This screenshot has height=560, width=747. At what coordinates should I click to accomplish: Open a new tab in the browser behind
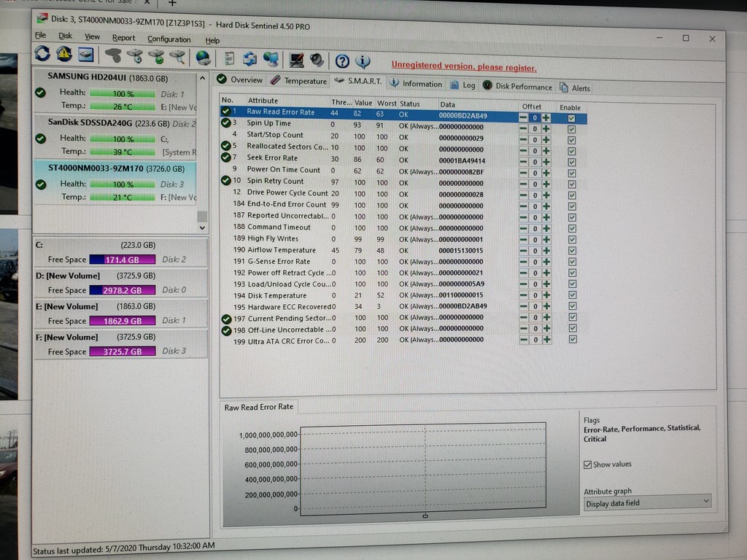pos(172,3)
